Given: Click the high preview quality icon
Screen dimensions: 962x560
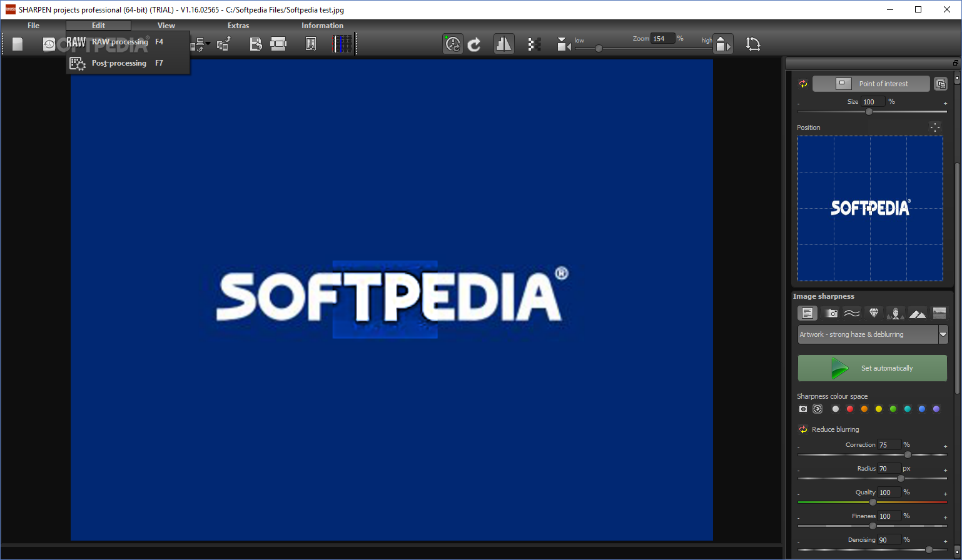Looking at the screenshot, I should pyautogui.click(x=722, y=44).
